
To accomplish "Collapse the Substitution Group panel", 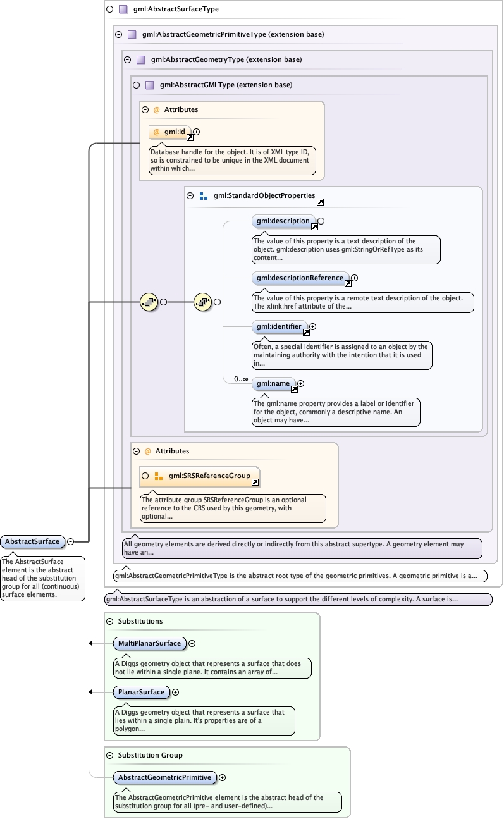I will click(x=109, y=755).
